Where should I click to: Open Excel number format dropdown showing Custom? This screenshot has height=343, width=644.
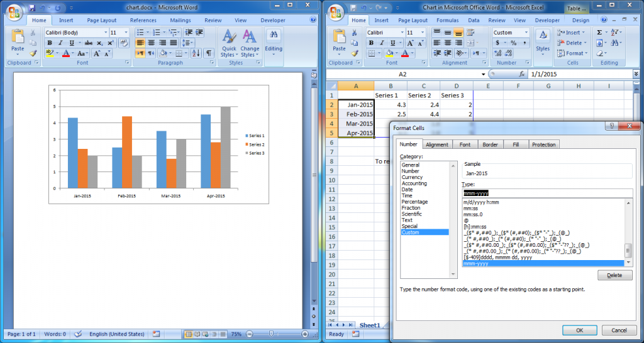(x=526, y=33)
